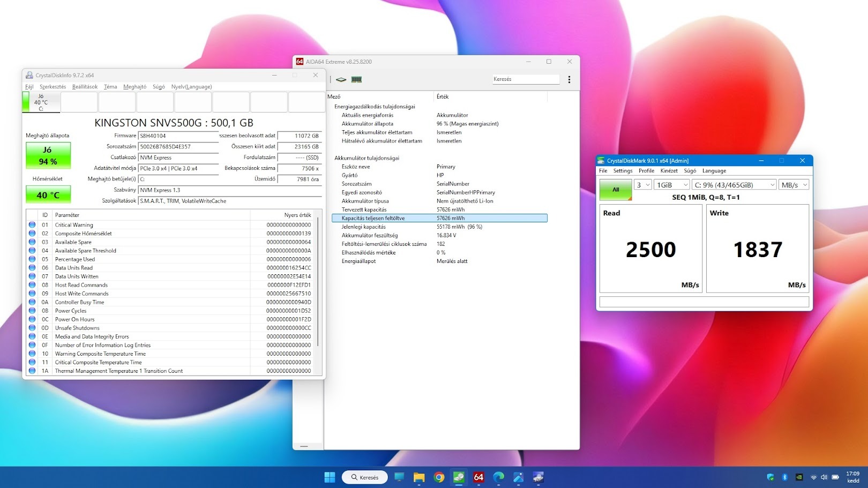Open the AIDA64 three-dot options menu

point(569,79)
